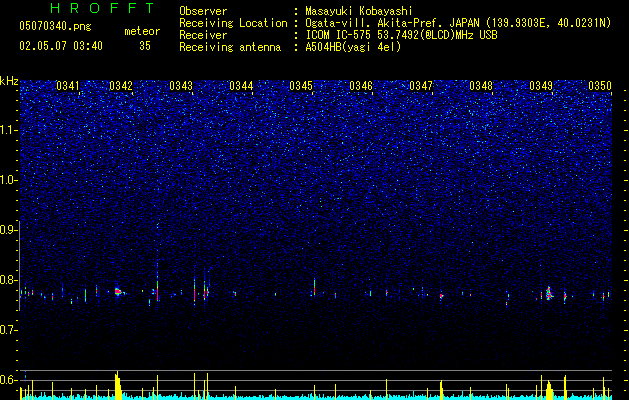Click the 'Receiving Location' label

coord(233,23)
